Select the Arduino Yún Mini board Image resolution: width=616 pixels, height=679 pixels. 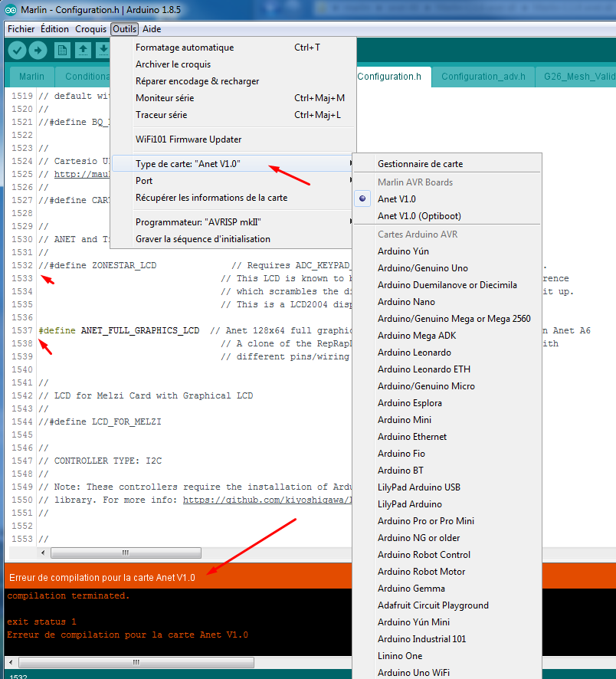pos(447,623)
